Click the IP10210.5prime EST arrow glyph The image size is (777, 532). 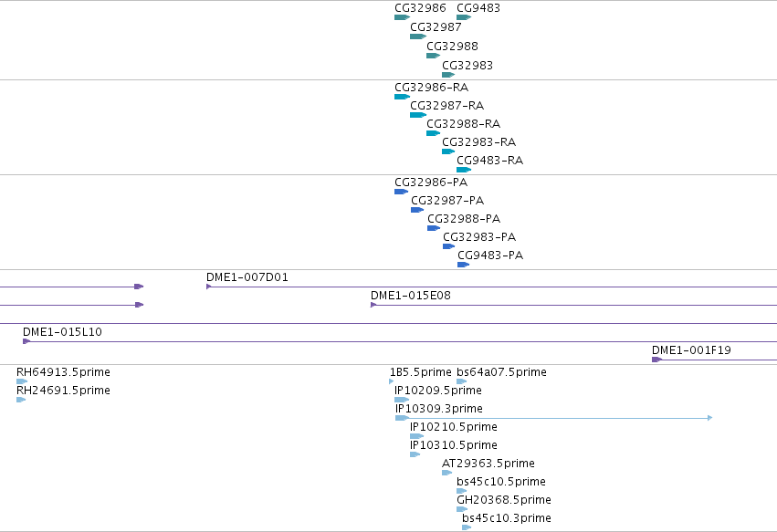point(416,436)
